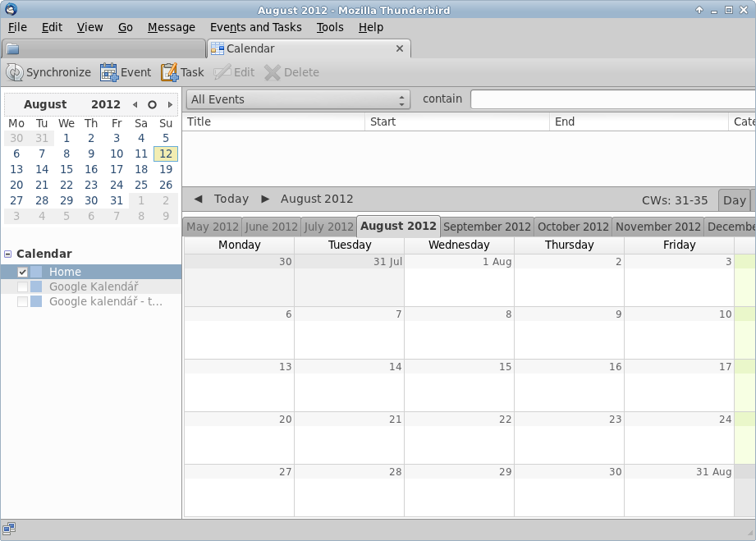The image size is (756, 541).
Task: Click the new Event calendar icon
Action: [x=109, y=72]
